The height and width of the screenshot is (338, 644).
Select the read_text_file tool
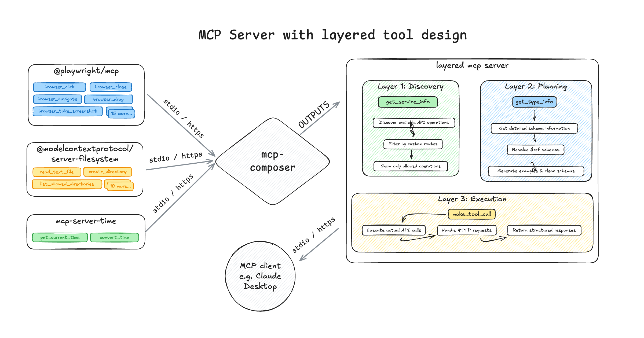coord(56,172)
